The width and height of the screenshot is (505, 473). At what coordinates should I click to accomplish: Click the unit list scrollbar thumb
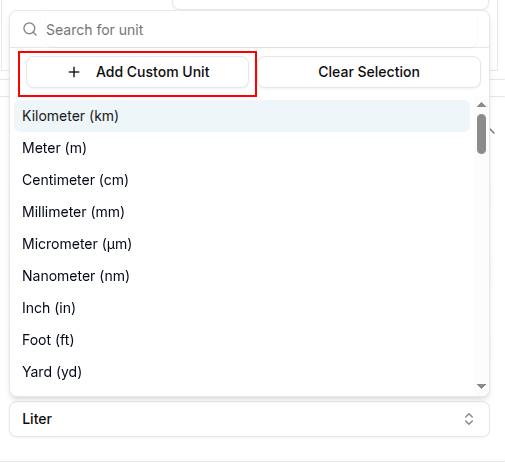(481, 134)
